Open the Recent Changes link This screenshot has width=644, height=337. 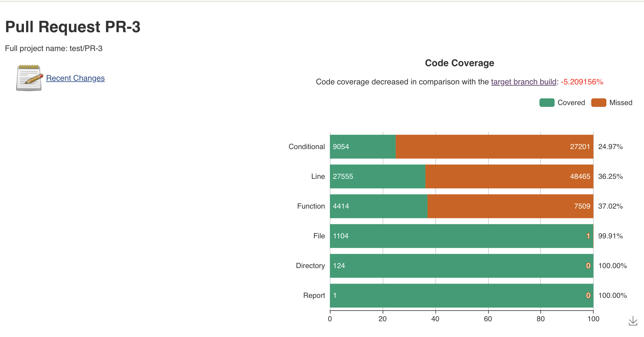(x=75, y=78)
